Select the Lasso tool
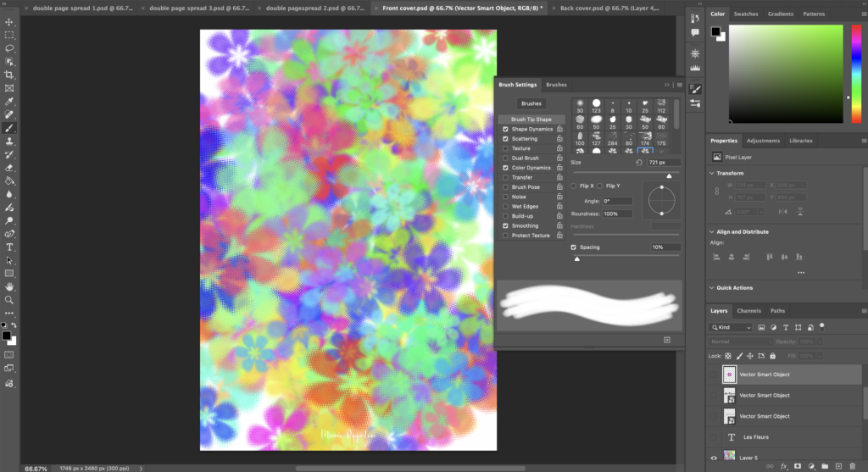The image size is (868, 472). click(9, 48)
